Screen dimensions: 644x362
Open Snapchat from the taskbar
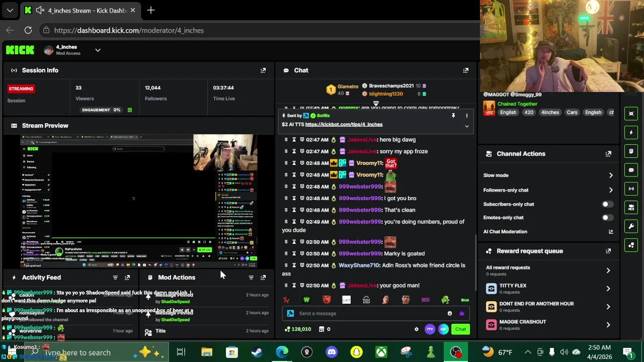pyautogui.click(x=356, y=352)
